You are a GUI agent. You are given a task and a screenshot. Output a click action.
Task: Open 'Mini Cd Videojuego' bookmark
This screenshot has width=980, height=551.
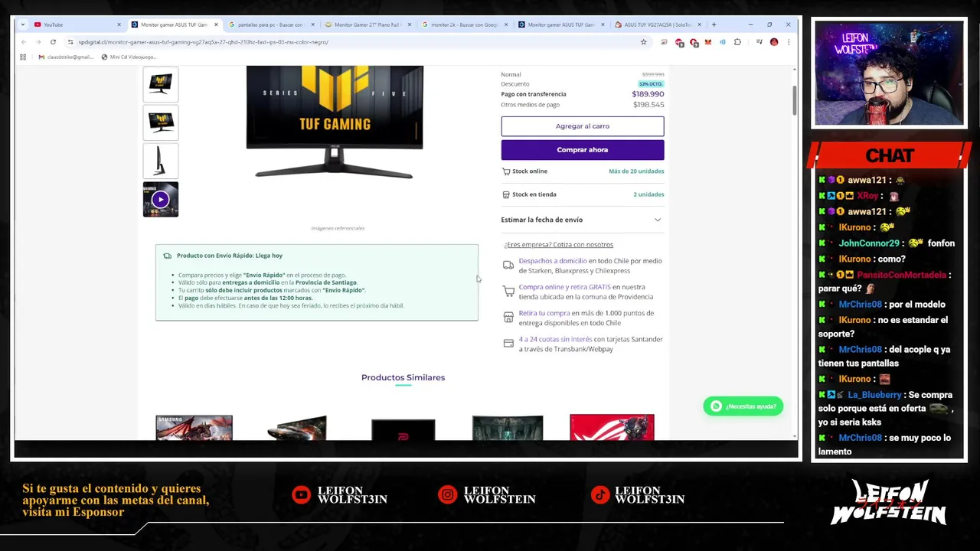point(129,57)
